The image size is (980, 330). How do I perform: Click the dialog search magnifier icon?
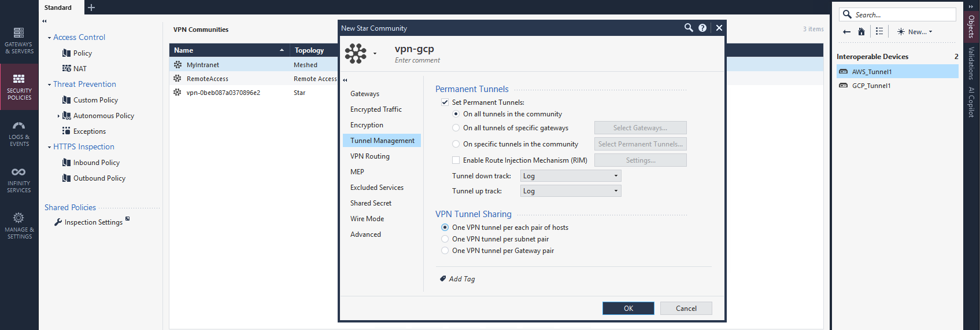click(x=689, y=28)
